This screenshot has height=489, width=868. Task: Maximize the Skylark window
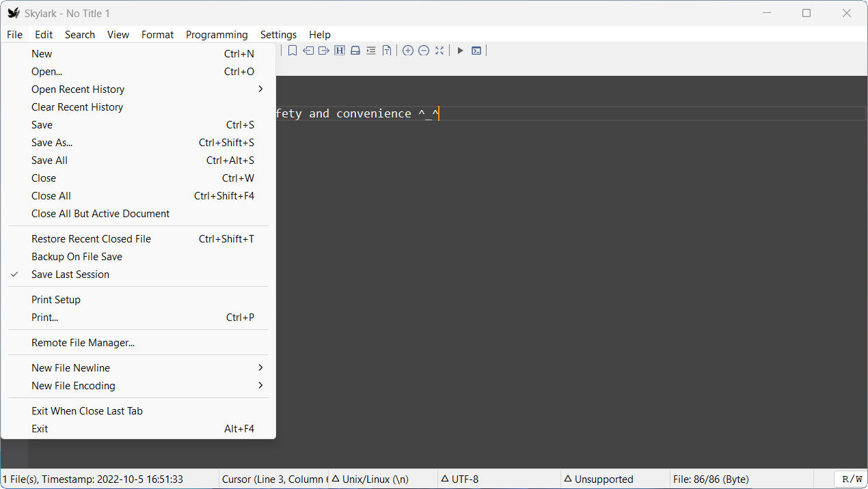click(x=806, y=13)
